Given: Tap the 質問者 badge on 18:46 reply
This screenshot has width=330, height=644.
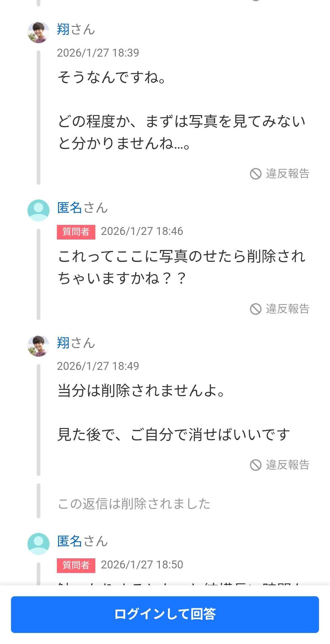Looking at the screenshot, I should pyautogui.click(x=76, y=232).
